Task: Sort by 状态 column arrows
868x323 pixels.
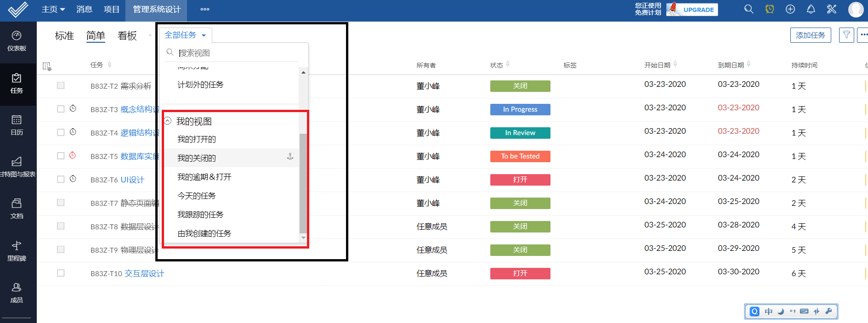Action: pyautogui.click(x=508, y=64)
